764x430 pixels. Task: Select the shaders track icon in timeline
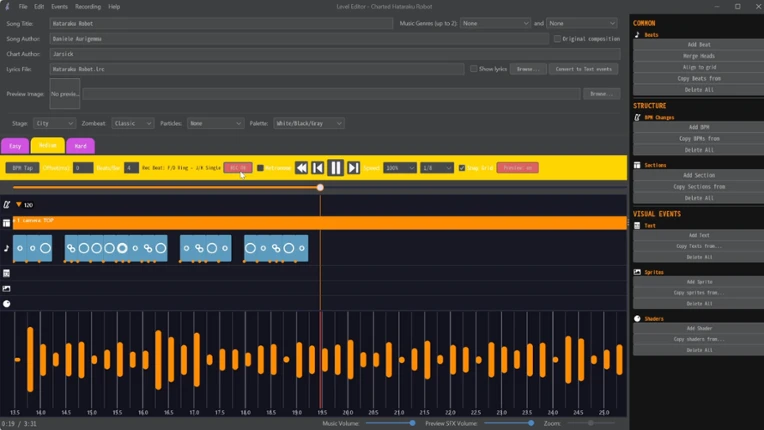6,304
